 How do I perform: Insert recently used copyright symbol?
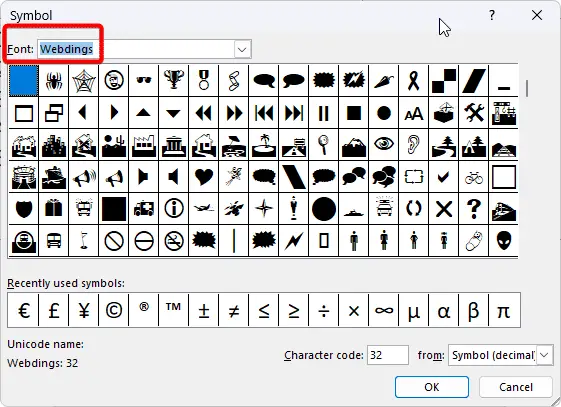click(x=114, y=310)
